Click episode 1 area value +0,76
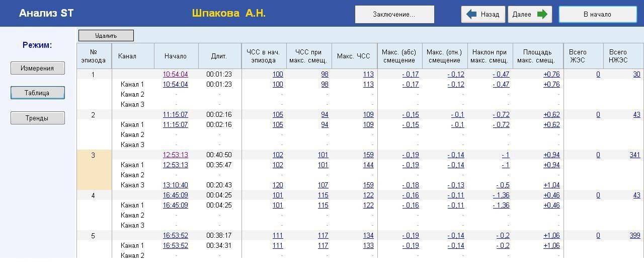The height and width of the screenshot is (272, 644). pyautogui.click(x=551, y=75)
